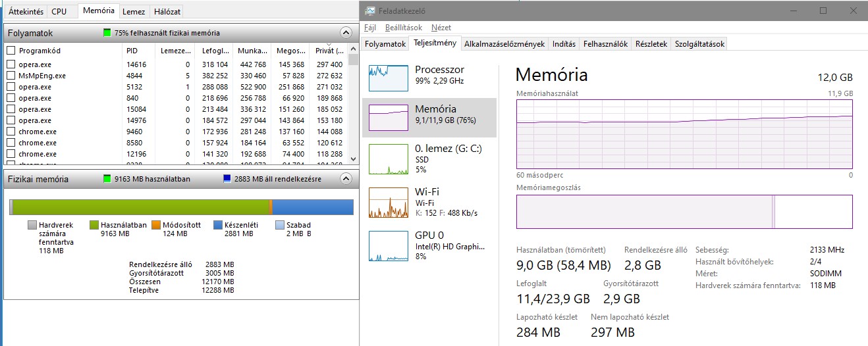Check the MsMpEng.exe process checkbox
The image size is (868, 346).
11,76
